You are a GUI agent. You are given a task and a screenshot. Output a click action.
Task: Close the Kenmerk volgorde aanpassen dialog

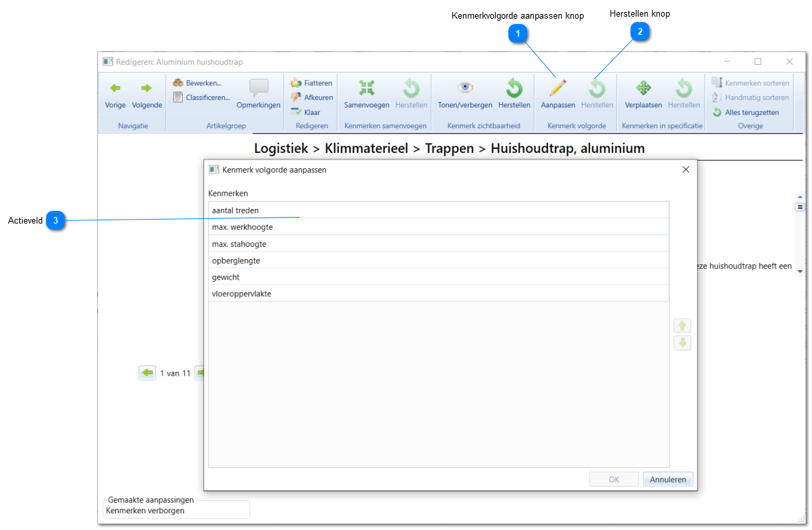point(685,170)
